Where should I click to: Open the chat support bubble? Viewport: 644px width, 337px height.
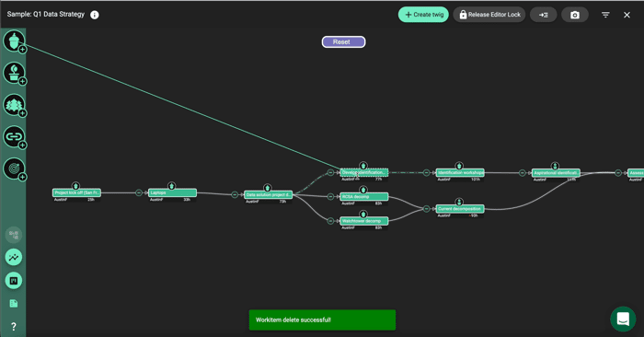pos(623,319)
